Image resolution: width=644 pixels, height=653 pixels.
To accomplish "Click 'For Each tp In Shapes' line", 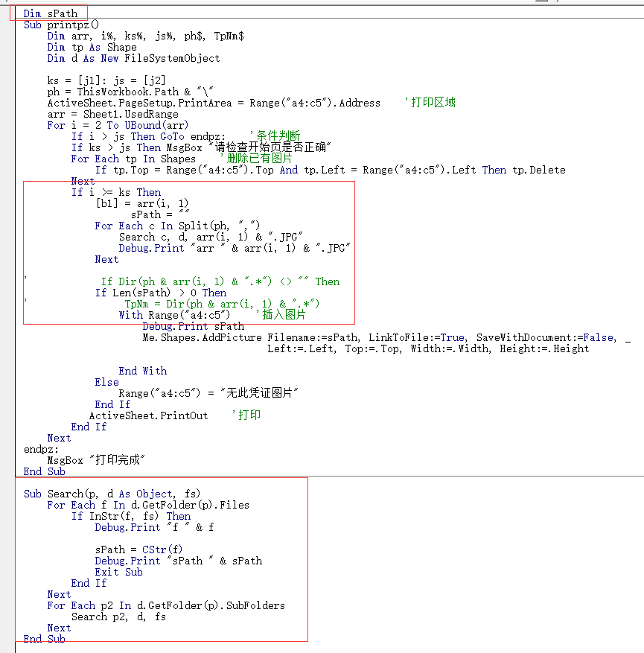I will [133, 159].
